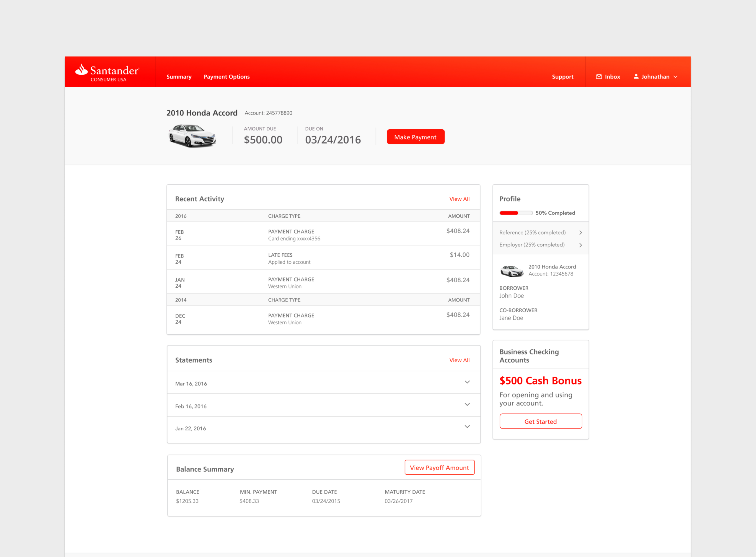This screenshot has width=756, height=557.
Task: Open the Payment Options menu item
Action: click(x=227, y=77)
